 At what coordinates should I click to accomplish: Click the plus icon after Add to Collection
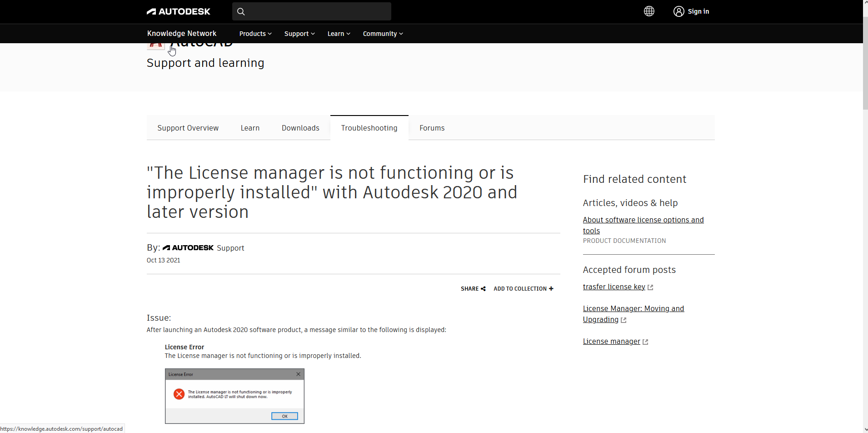point(551,289)
